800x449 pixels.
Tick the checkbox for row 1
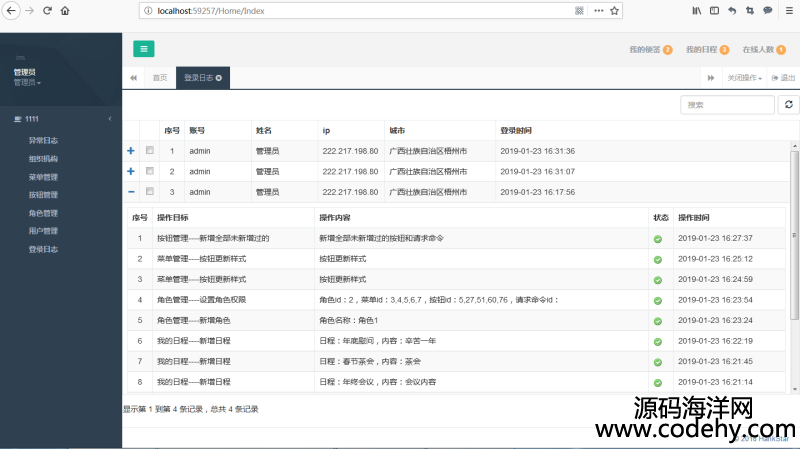(x=150, y=151)
